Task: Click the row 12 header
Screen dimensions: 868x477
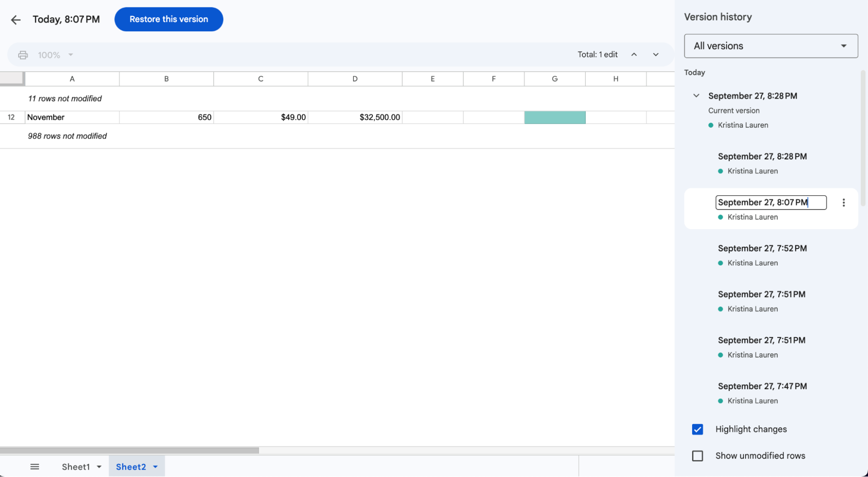Action: pos(12,117)
